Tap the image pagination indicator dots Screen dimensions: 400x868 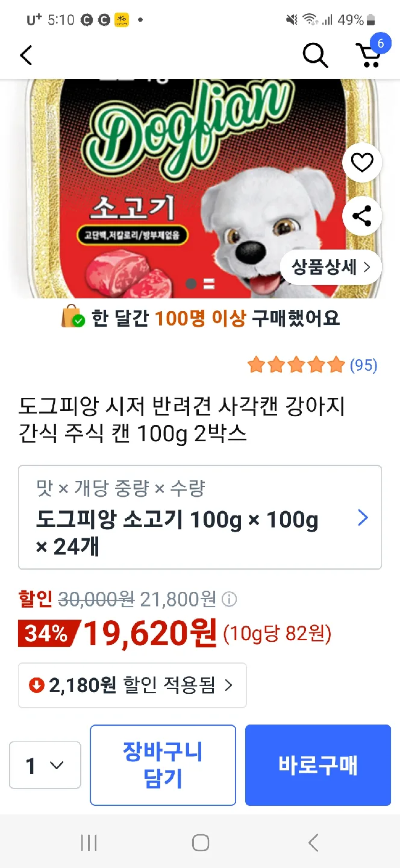(x=200, y=284)
